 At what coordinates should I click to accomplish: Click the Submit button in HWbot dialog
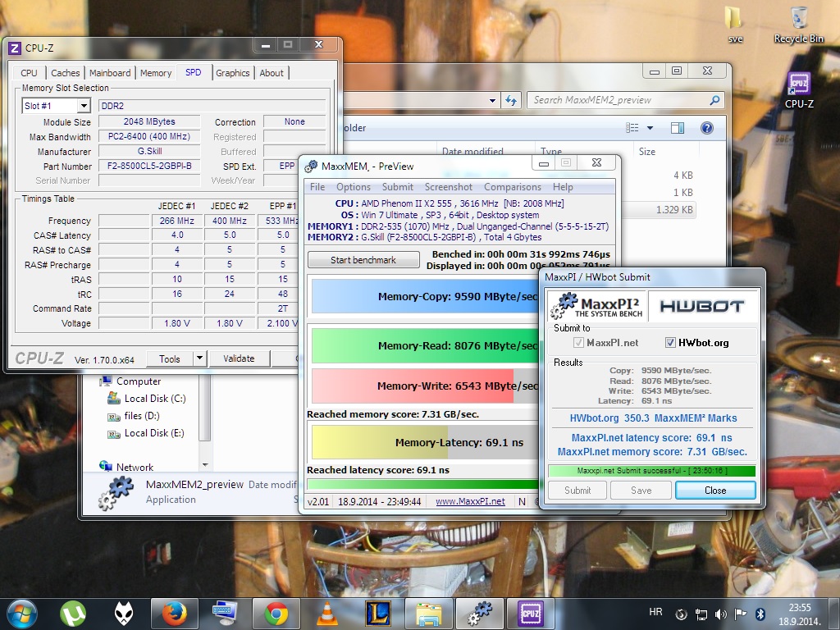coord(577,491)
